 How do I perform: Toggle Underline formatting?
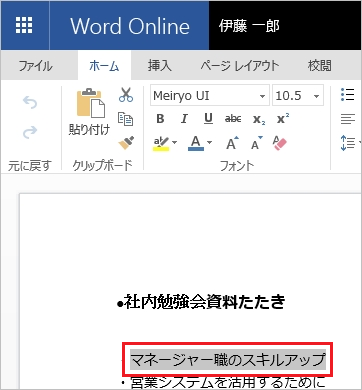pyautogui.click(x=208, y=119)
